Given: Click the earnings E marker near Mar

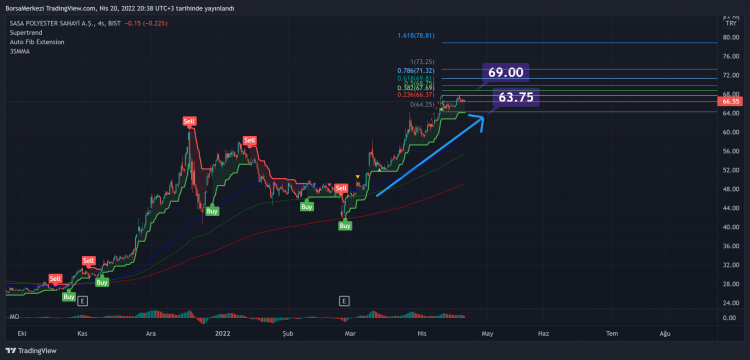Looking at the screenshot, I should (343, 301).
